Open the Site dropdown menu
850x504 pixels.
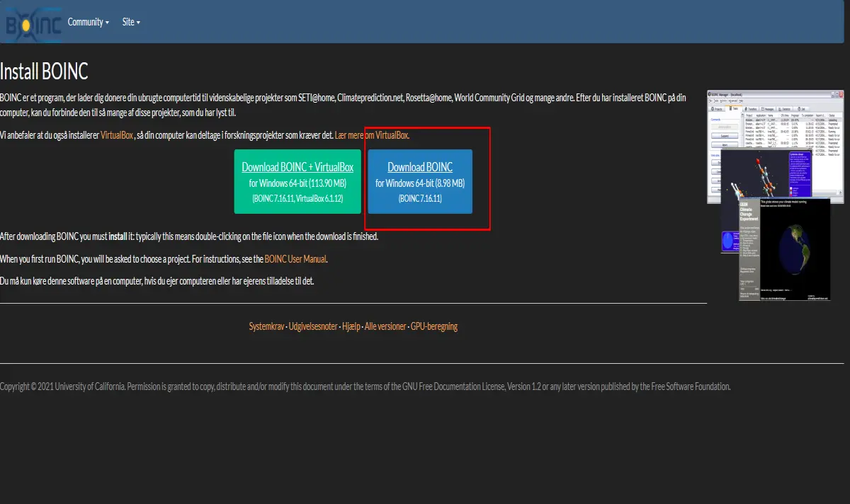(x=131, y=22)
